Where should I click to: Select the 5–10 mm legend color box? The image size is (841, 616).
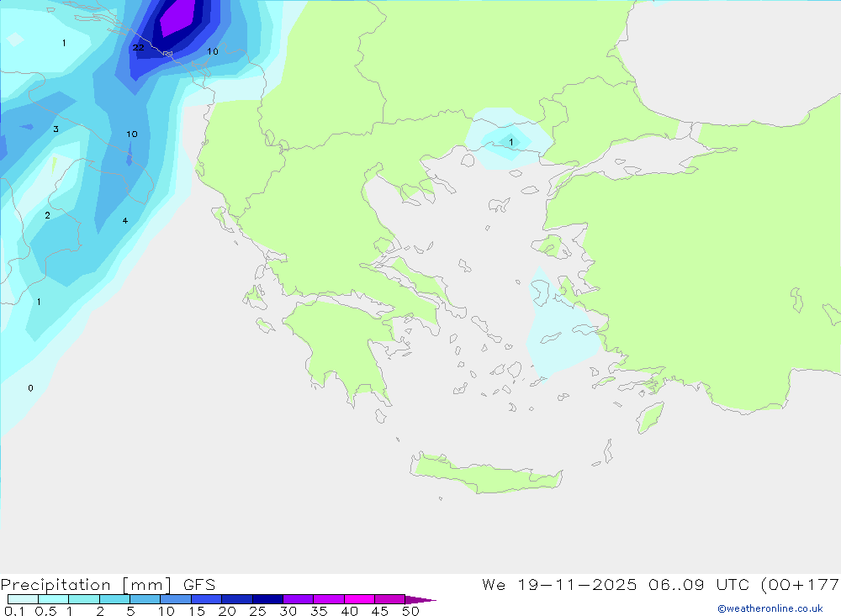[145, 599]
